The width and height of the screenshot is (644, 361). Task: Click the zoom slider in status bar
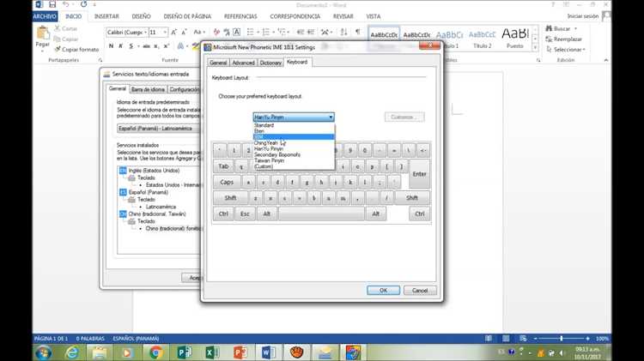tap(561, 339)
